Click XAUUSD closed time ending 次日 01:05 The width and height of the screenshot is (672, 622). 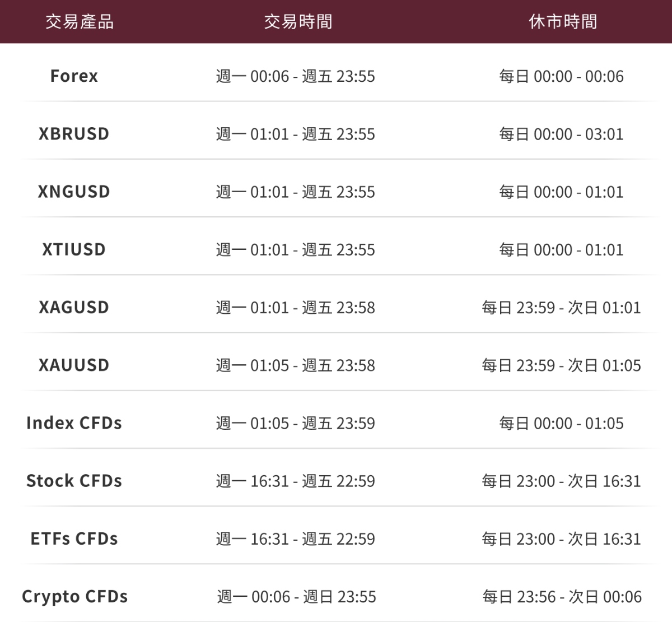point(561,365)
